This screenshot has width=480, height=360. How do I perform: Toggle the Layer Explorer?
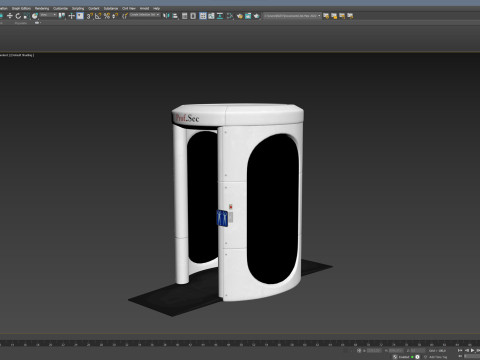click(x=193, y=16)
